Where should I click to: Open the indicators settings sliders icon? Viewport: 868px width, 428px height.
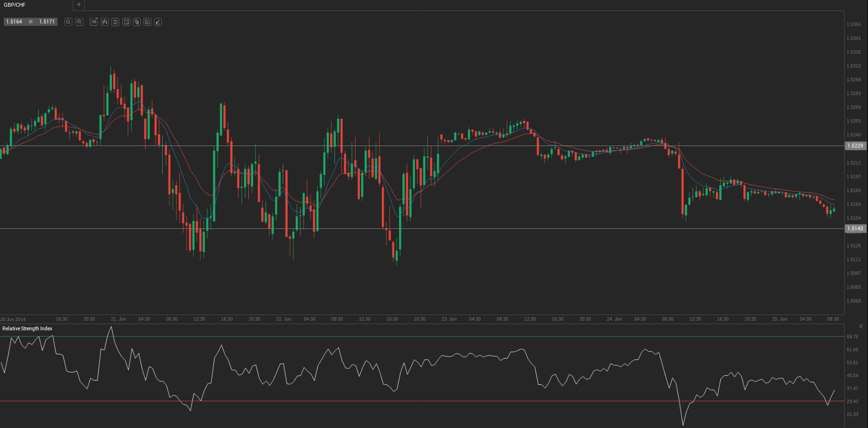click(x=115, y=22)
